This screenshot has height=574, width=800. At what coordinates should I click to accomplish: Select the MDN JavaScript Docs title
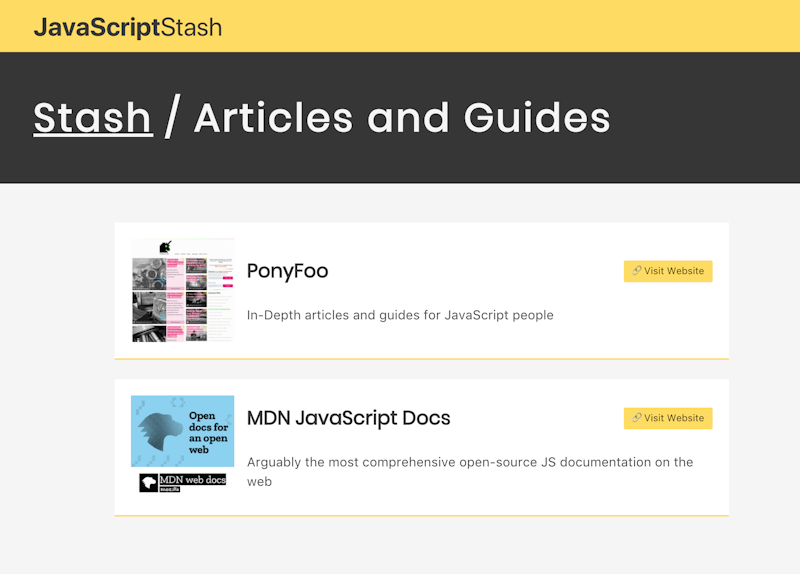[348, 418]
